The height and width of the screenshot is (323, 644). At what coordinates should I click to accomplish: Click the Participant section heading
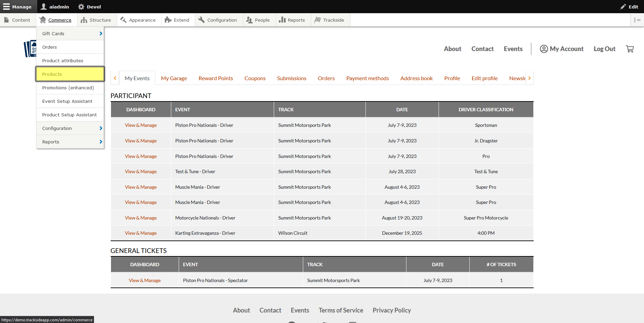coord(131,96)
